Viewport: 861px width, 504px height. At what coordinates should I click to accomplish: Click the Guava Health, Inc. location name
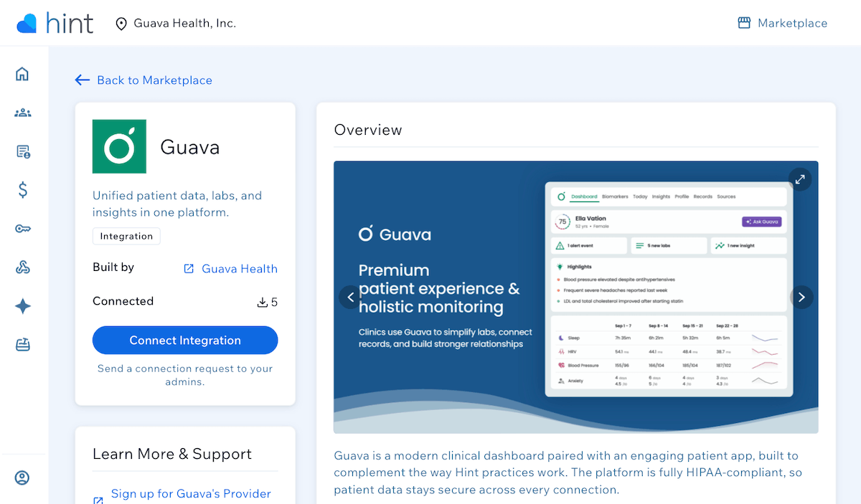pyautogui.click(x=185, y=23)
